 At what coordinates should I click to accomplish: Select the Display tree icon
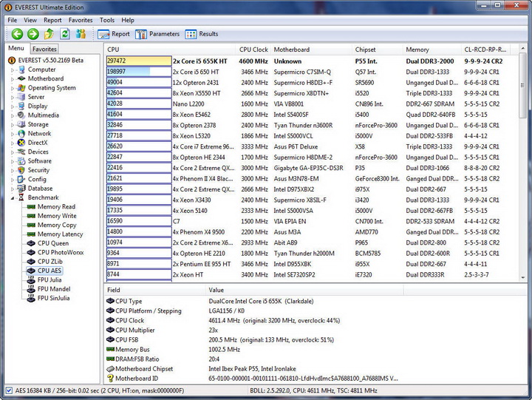click(x=21, y=106)
